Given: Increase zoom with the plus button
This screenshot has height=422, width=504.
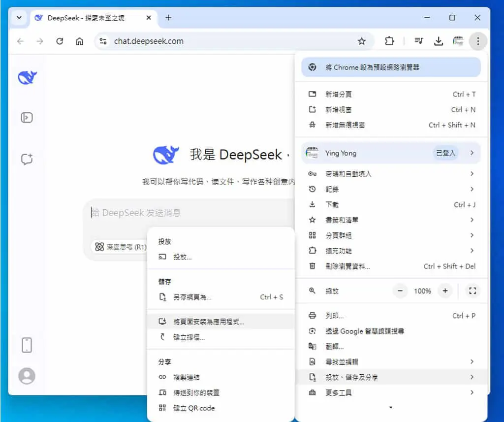Looking at the screenshot, I should tap(445, 291).
